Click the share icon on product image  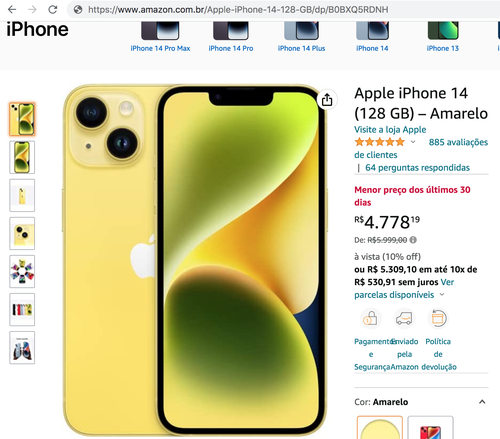pyautogui.click(x=327, y=100)
